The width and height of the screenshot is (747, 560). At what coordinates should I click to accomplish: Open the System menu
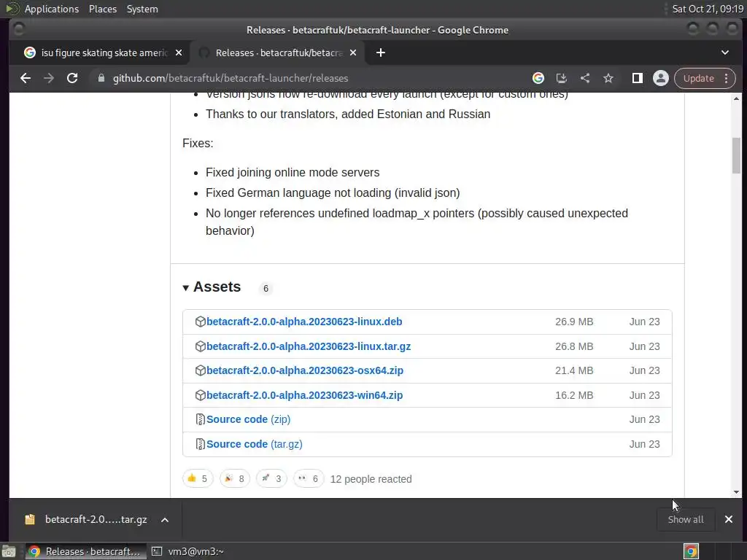click(x=142, y=9)
